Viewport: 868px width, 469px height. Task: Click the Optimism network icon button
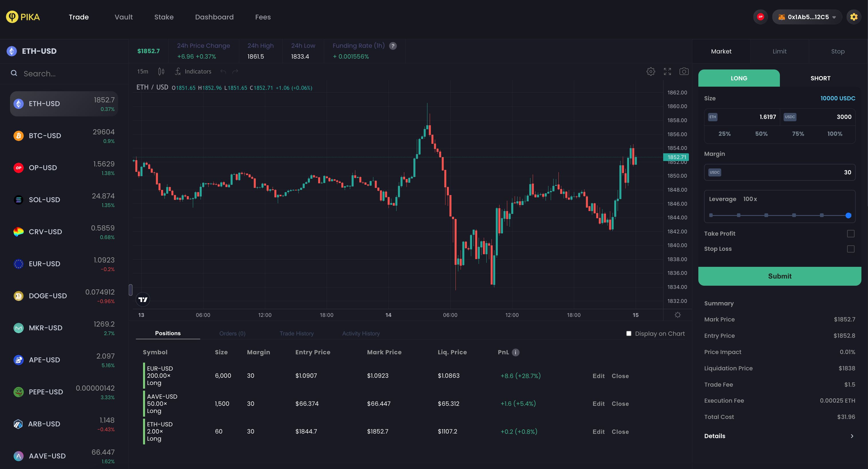pos(760,17)
